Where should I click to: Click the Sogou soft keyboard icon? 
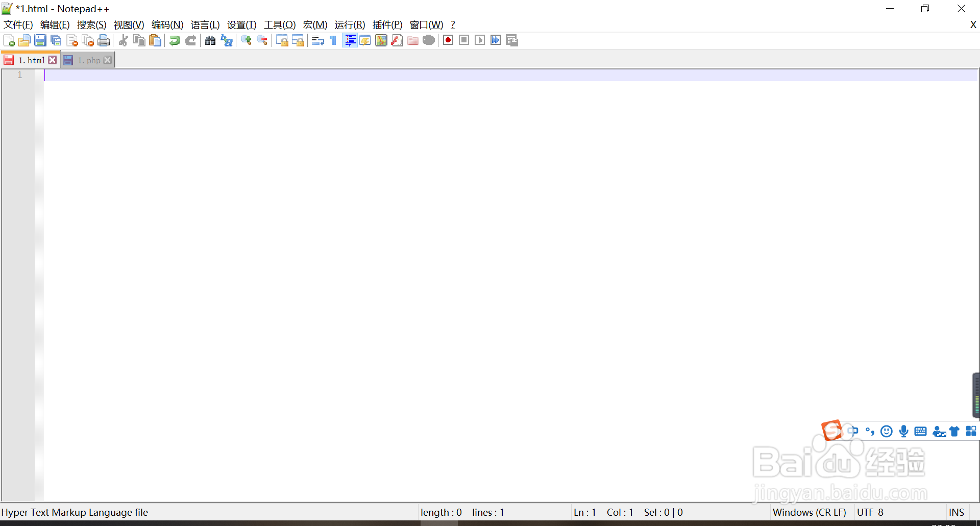[x=921, y=431]
